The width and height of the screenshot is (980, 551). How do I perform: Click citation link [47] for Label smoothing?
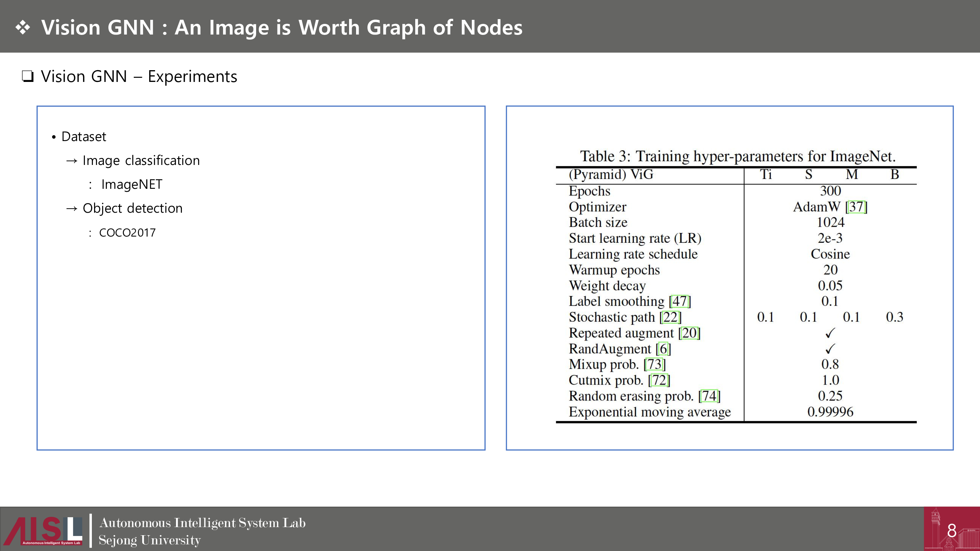point(679,302)
